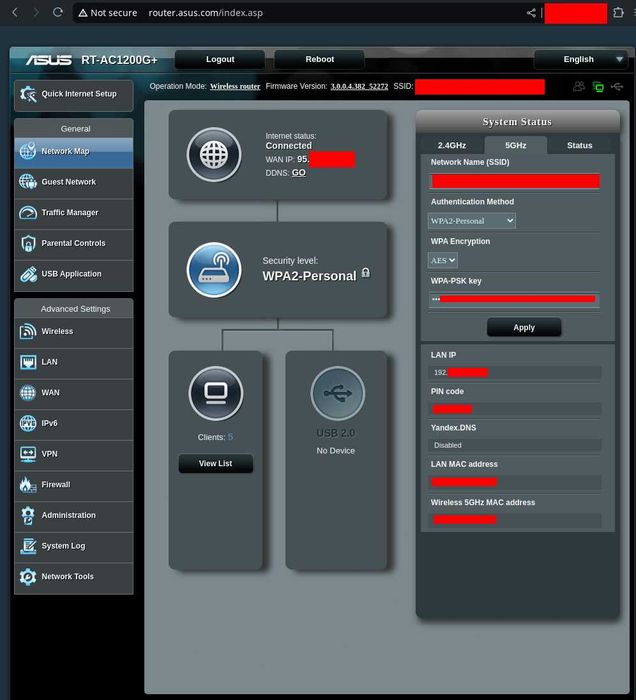Click the WPA-PSK key field
The image size is (636, 700).
[x=514, y=299]
